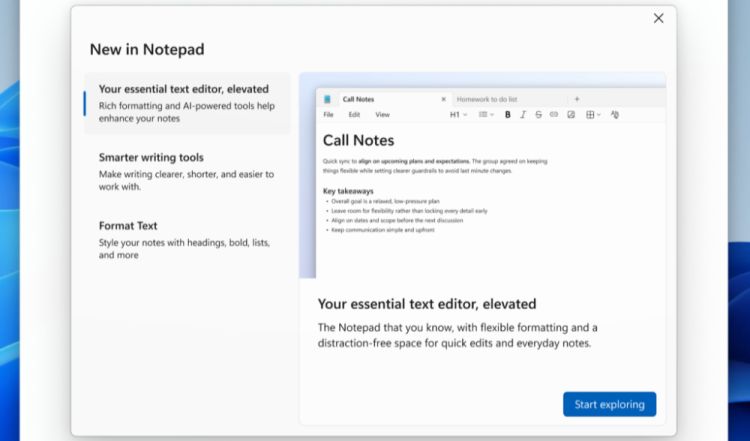This screenshot has height=441, width=750.
Task: Close the Call Notes tab in preview
Action: pyautogui.click(x=443, y=99)
